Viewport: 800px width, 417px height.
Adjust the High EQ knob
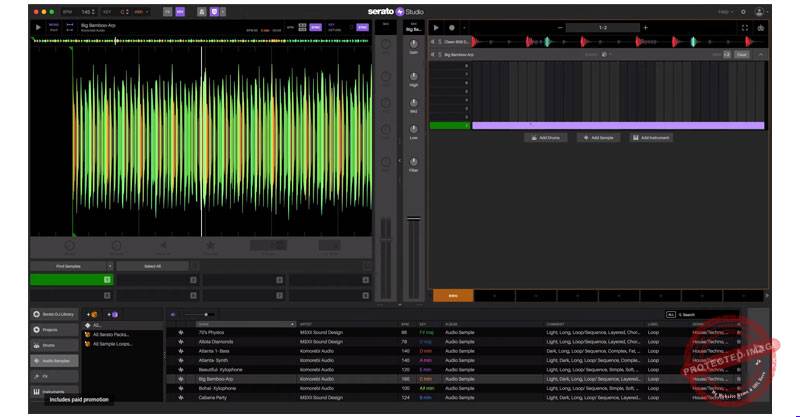pyautogui.click(x=414, y=77)
